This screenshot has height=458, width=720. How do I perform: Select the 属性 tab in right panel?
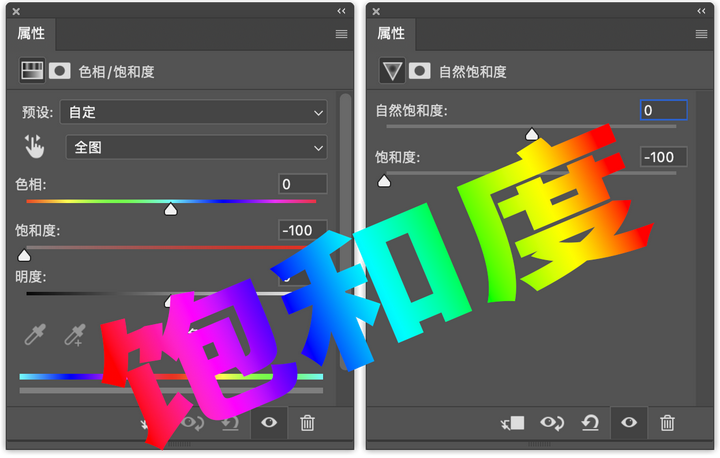click(391, 34)
